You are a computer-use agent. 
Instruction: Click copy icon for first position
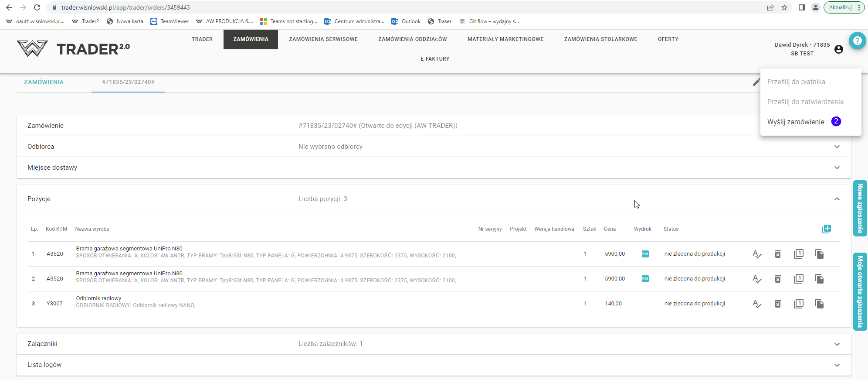[x=819, y=254]
